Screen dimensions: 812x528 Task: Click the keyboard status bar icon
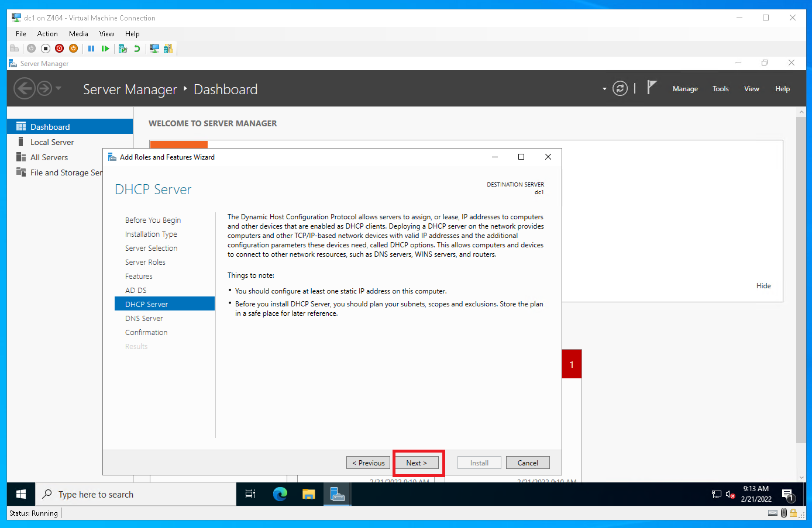click(x=773, y=513)
